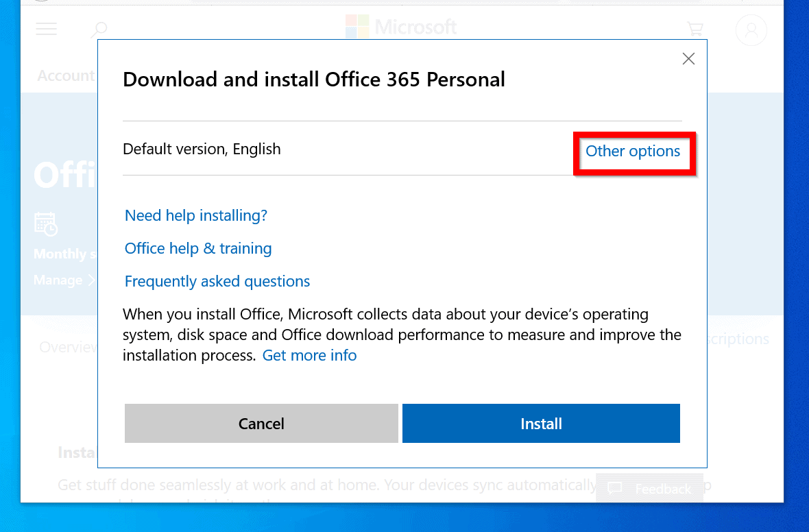Cancel the Office installation
Image resolution: width=809 pixels, height=532 pixels.
tap(261, 423)
